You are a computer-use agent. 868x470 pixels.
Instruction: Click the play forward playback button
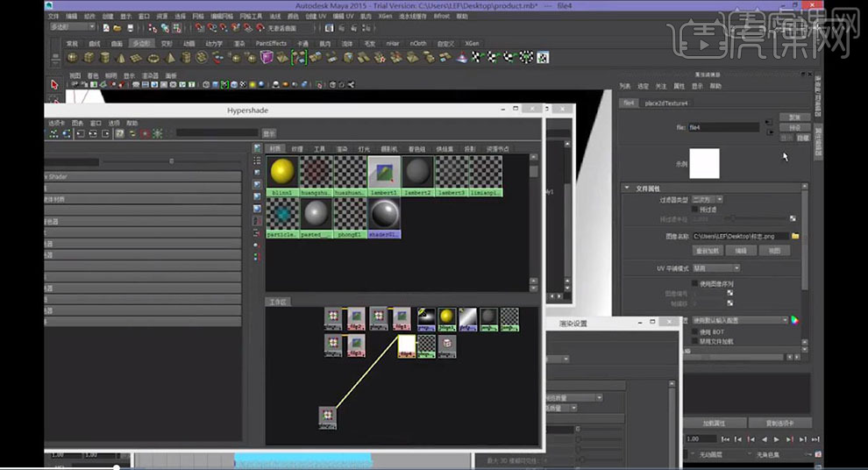click(x=777, y=439)
